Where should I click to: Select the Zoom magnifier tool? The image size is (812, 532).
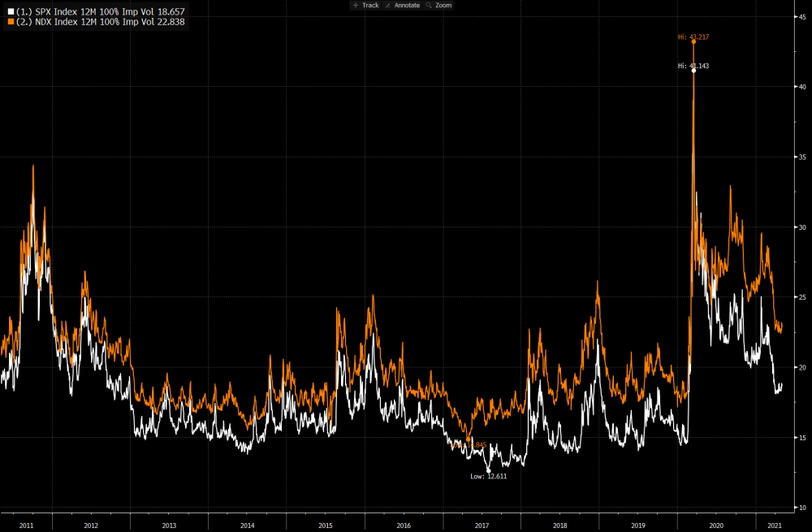(x=438, y=5)
